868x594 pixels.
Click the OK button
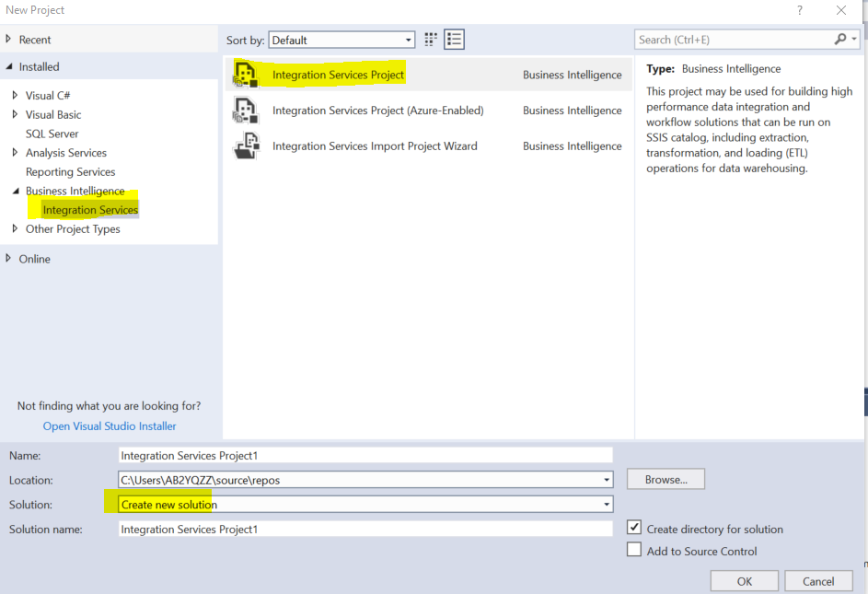pos(745,581)
